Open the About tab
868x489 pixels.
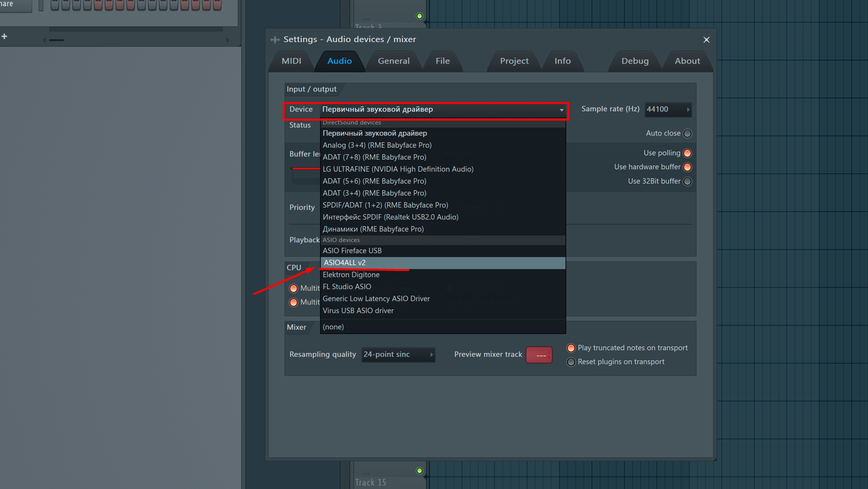coord(687,61)
